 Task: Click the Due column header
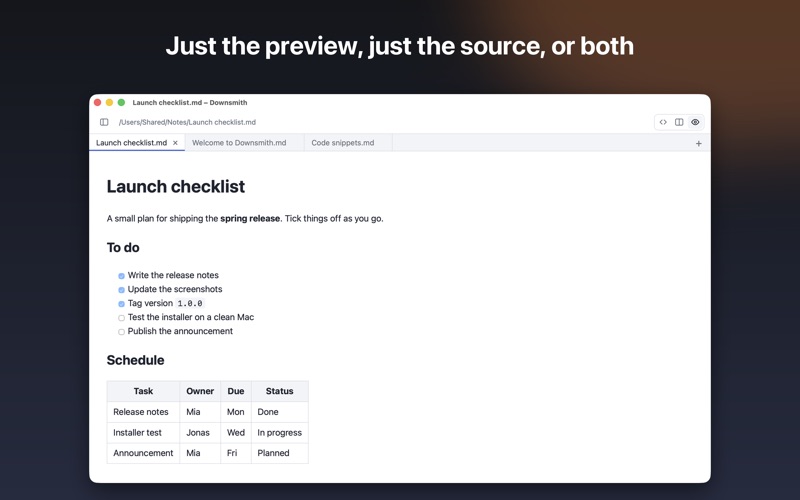(x=236, y=391)
